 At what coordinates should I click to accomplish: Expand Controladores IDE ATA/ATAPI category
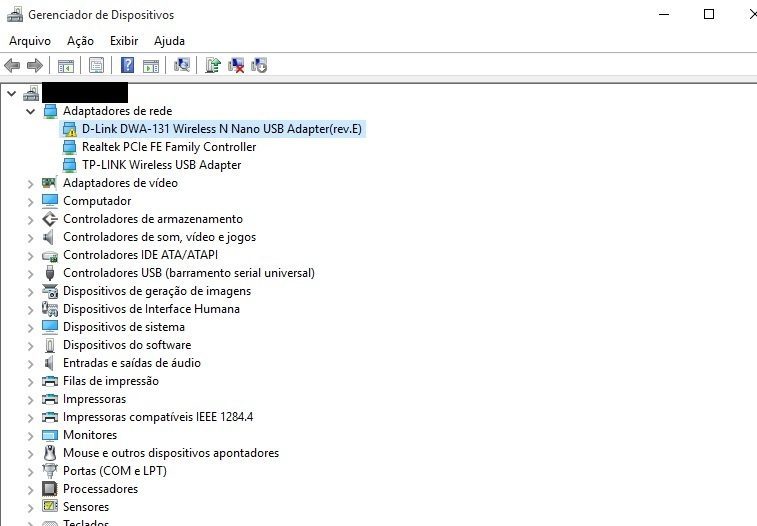(30, 256)
